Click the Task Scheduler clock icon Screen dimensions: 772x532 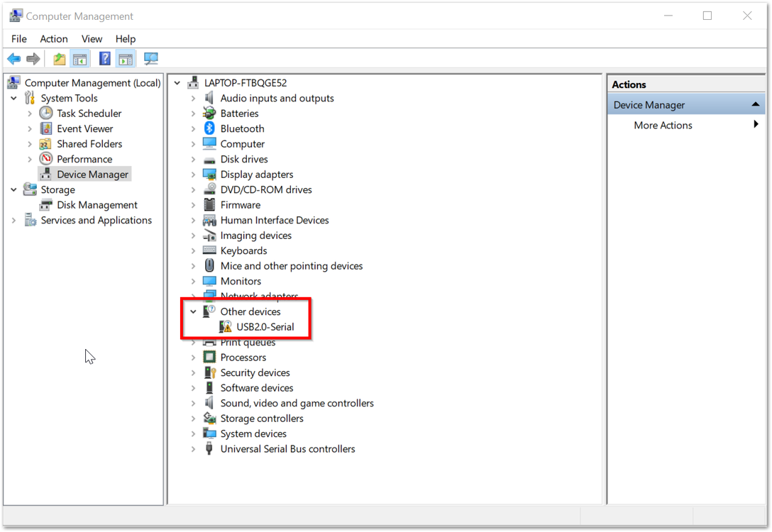point(46,113)
